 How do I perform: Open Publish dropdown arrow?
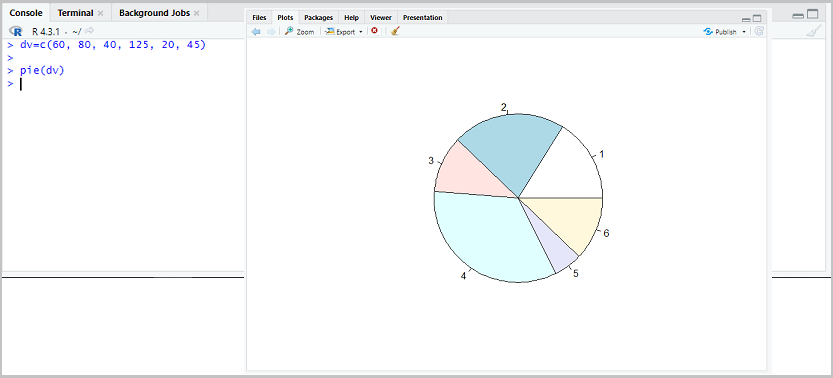[x=744, y=32]
